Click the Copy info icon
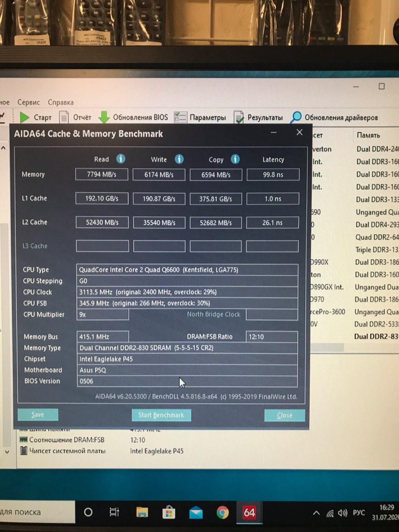 (235, 159)
